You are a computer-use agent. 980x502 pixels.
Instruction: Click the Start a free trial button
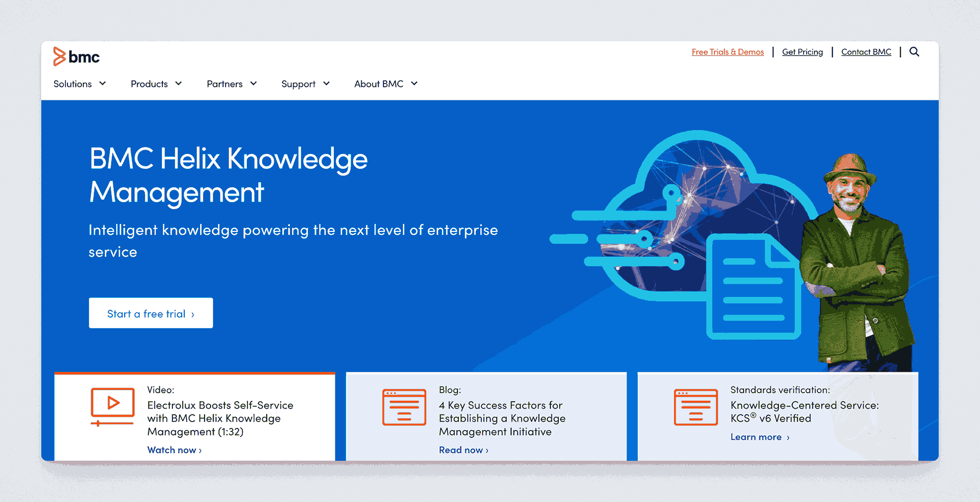[151, 313]
